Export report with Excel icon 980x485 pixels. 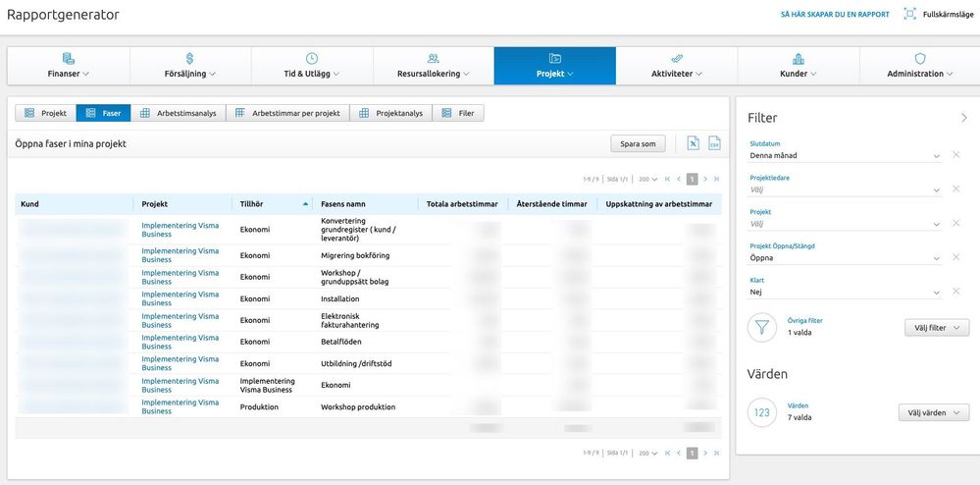(x=694, y=143)
